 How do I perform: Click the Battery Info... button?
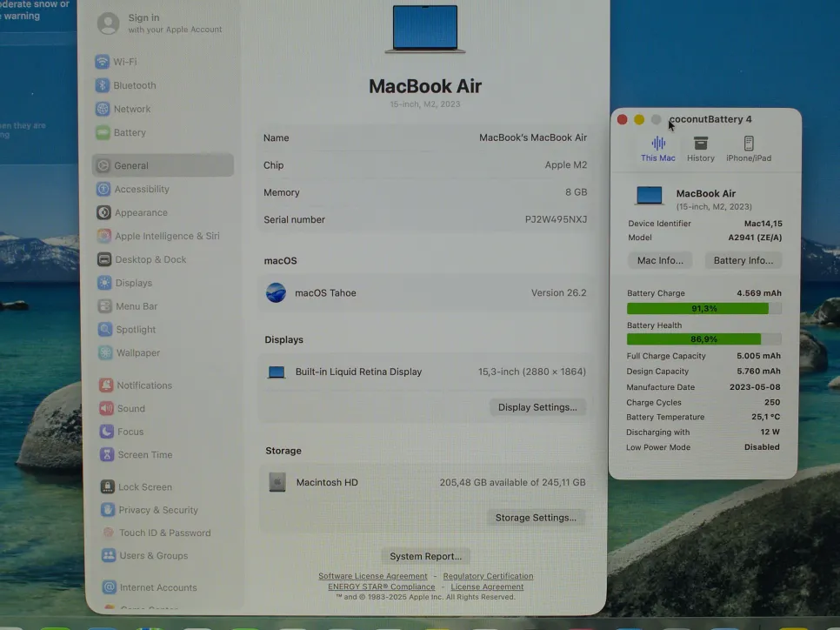(743, 260)
